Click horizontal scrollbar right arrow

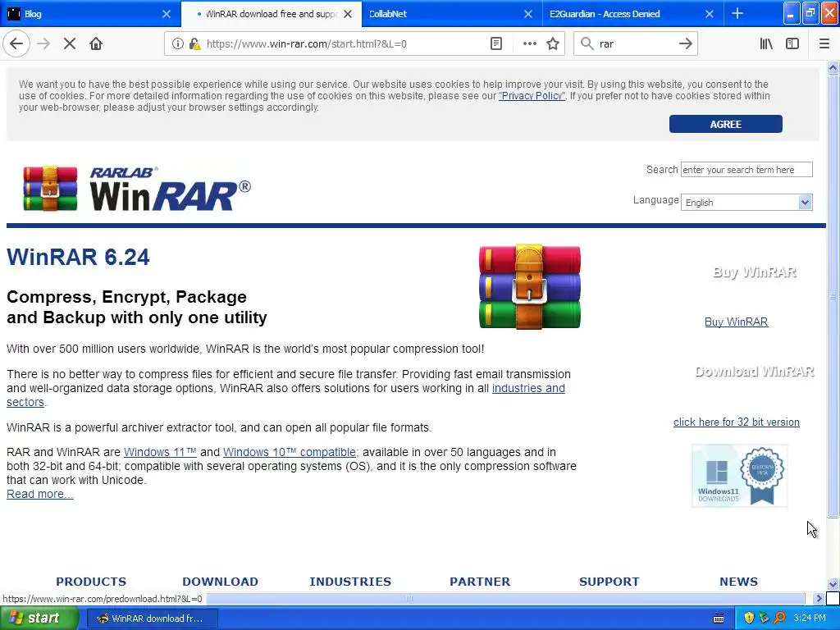pyautogui.click(x=819, y=598)
